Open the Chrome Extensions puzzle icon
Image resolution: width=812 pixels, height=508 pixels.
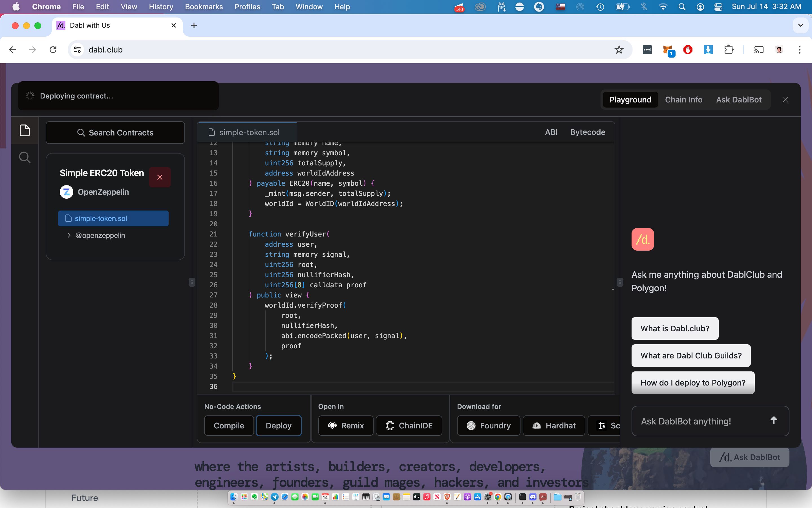[729, 50]
